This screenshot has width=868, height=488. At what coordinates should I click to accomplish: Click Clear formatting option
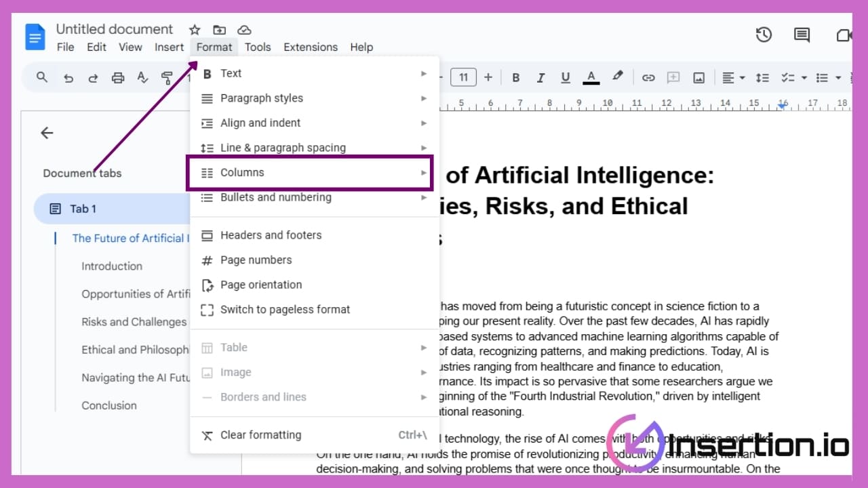click(x=260, y=435)
